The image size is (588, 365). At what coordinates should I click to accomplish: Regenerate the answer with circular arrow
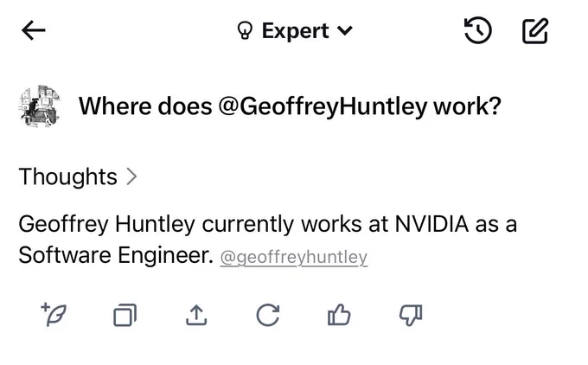268,316
